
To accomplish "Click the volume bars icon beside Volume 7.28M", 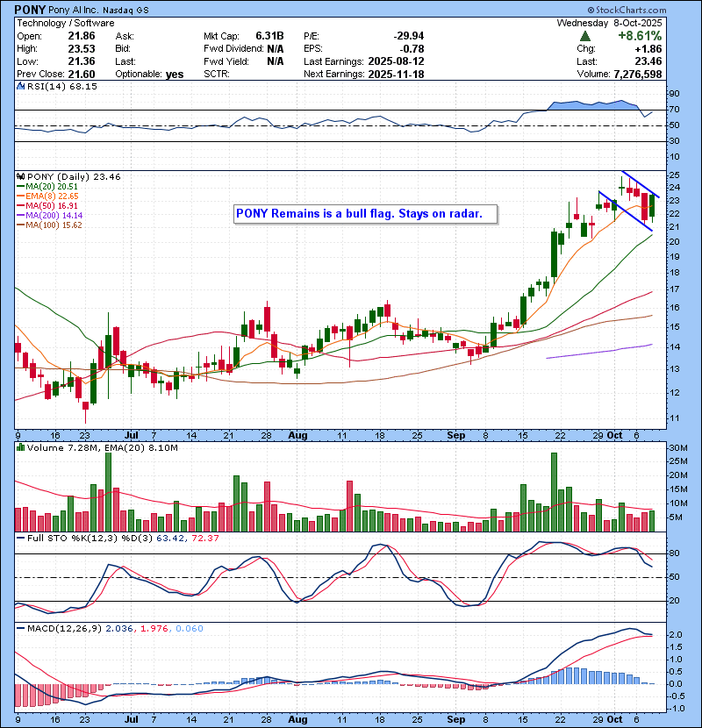I will coord(20,447).
